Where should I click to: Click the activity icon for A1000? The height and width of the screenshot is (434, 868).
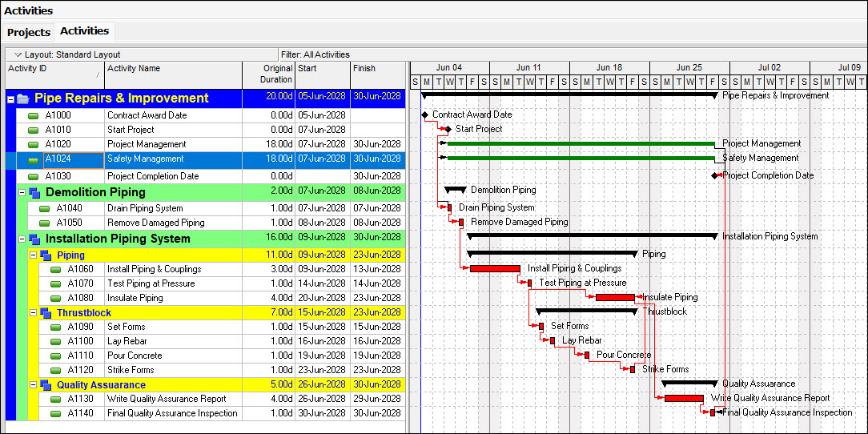[33, 115]
